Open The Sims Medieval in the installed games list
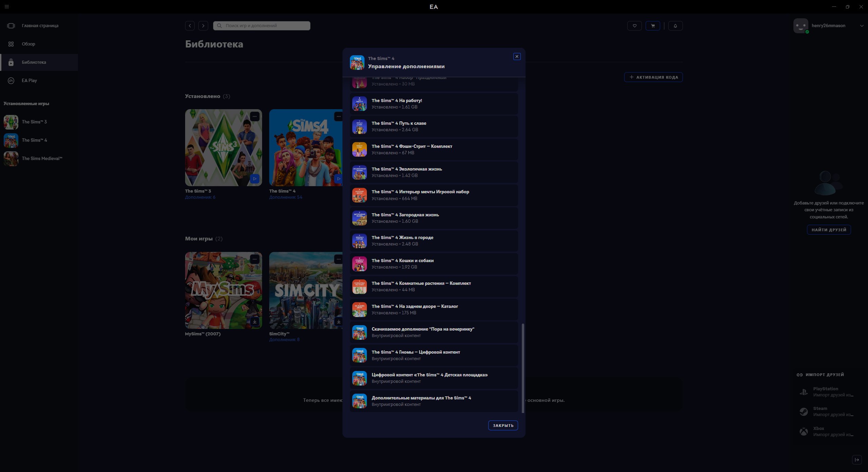 click(x=39, y=159)
